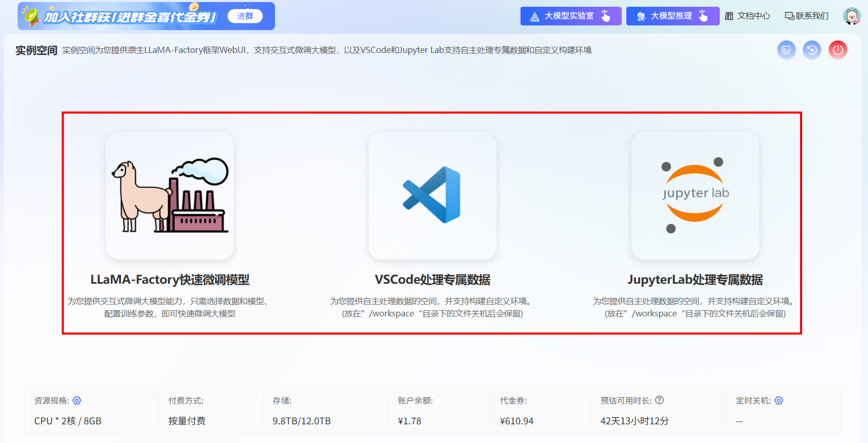Viewport: 868px width, 443px height.
Task: Open the terminal console icon button
Action: click(786, 50)
